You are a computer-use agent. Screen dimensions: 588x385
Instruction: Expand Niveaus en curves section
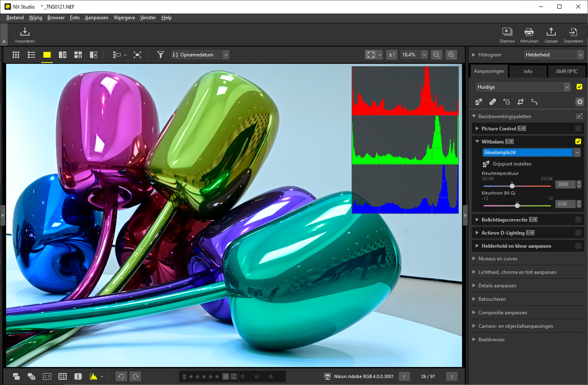pos(474,259)
